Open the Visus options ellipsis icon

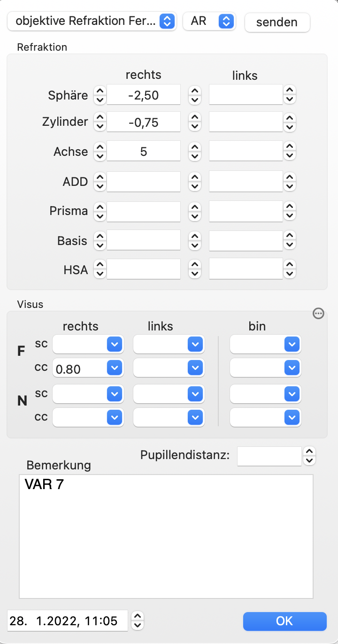point(318,314)
